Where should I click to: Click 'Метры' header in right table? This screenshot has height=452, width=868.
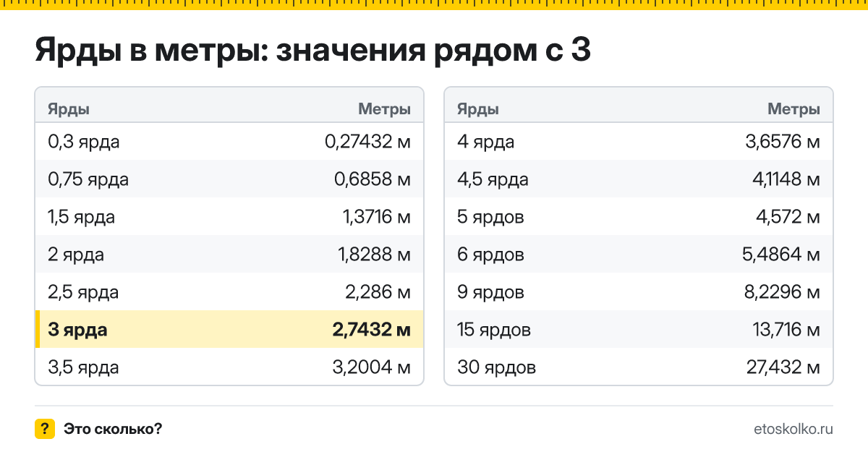pos(794,110)
